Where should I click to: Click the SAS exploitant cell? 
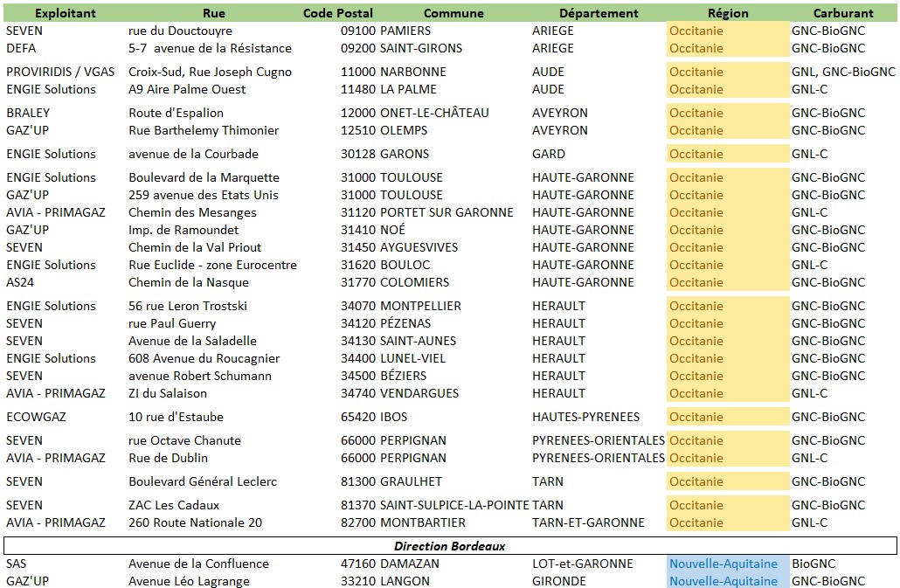16,564
